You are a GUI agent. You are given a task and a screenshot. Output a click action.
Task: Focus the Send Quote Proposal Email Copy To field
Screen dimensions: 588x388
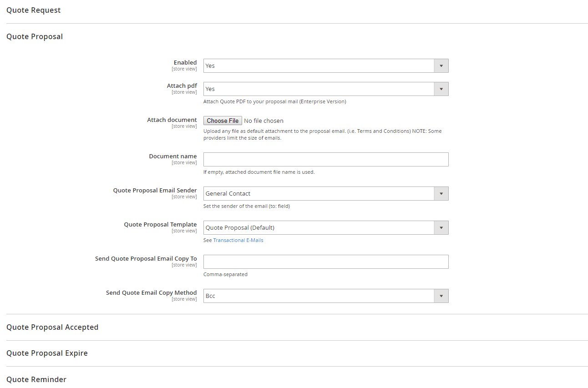tap(326, 262)
